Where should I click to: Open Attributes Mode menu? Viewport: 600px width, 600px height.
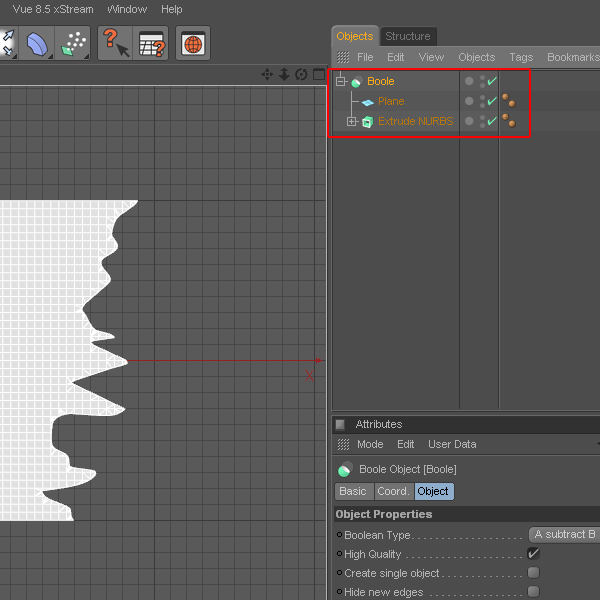click(370, 444)
